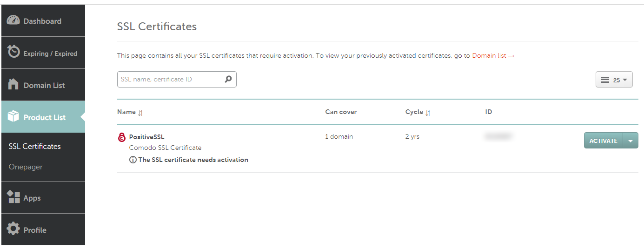
Task: Click the Product List box icon
Action: tap(13, 116)
